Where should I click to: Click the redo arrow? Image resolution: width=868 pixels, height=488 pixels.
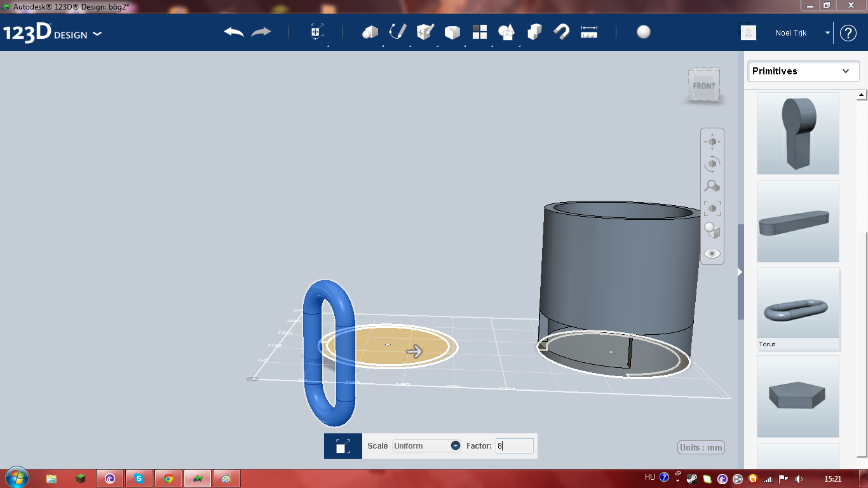(x=261, y=32)
